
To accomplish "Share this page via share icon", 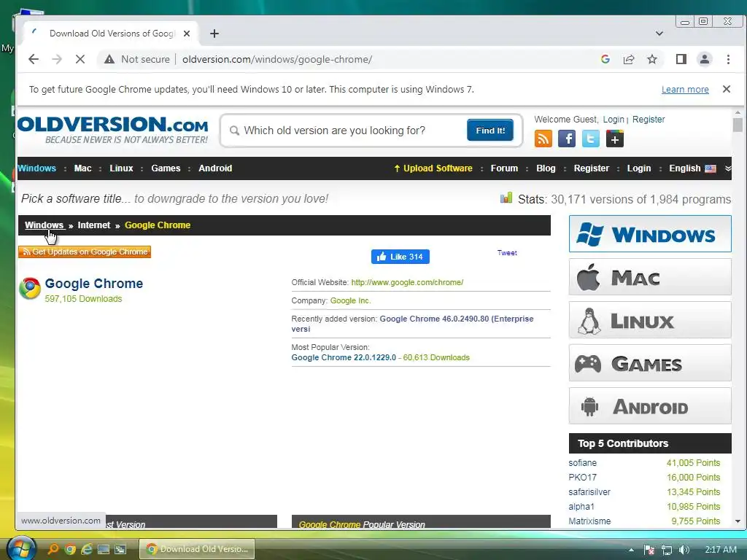I will pyautogui.click(x=629, y=59).
